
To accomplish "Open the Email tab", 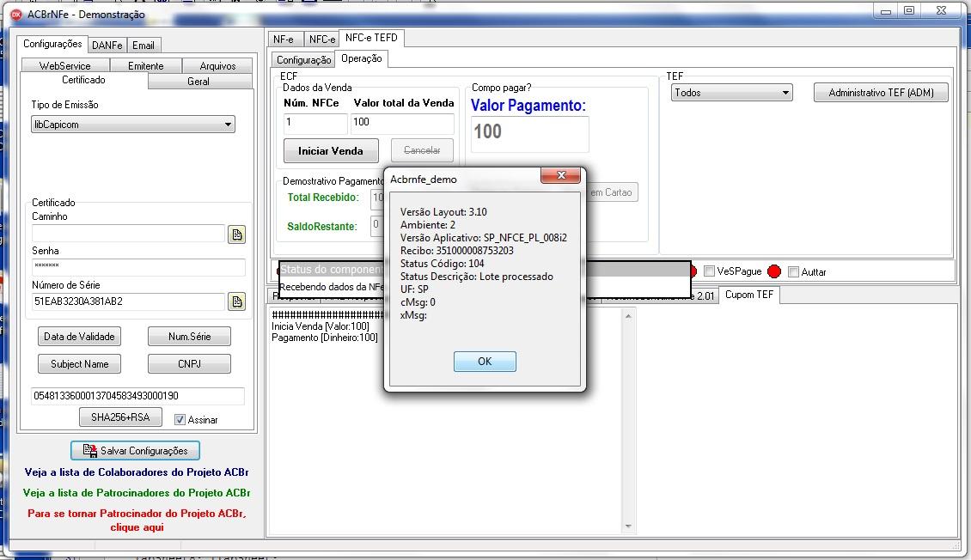I will 144,46.
